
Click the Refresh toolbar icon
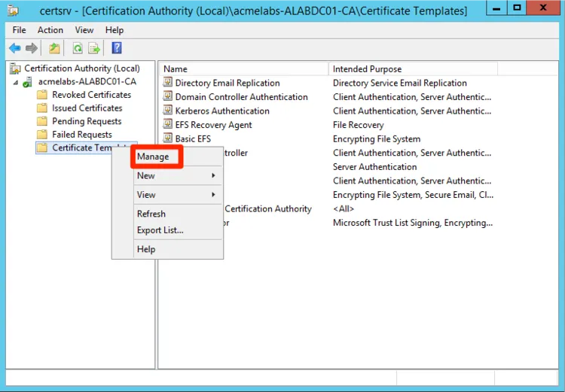[77, 48]
